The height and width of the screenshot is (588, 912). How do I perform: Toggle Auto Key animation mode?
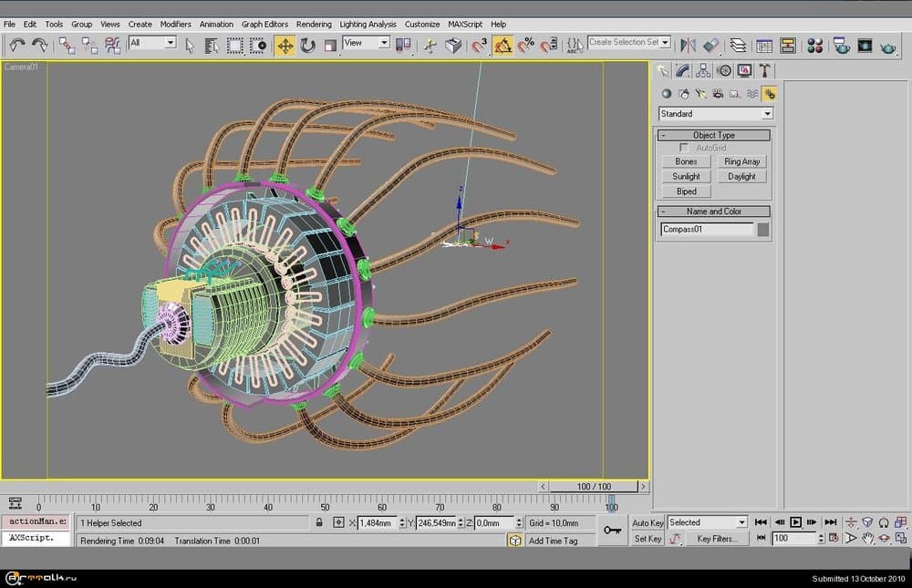tap(648, 522)
